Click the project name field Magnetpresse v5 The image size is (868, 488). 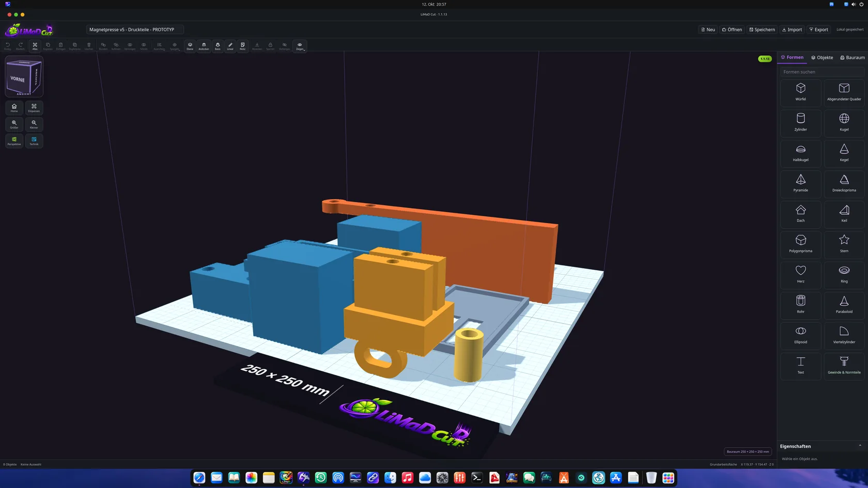[135, 29]
